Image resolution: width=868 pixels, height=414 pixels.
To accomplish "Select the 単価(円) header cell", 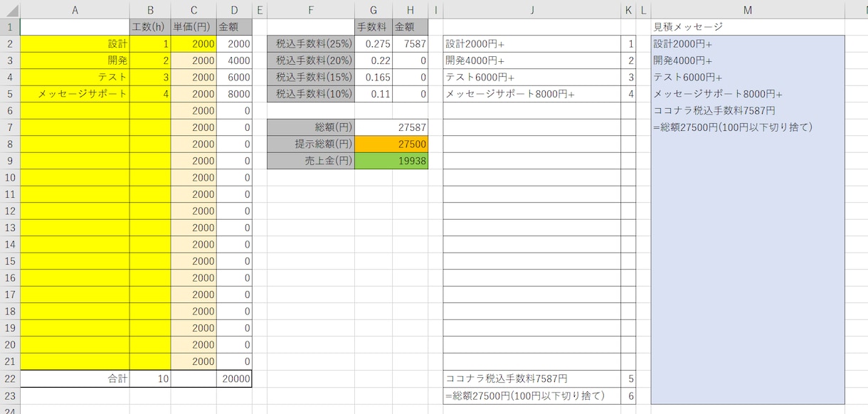I will click(x=194, y=27).
